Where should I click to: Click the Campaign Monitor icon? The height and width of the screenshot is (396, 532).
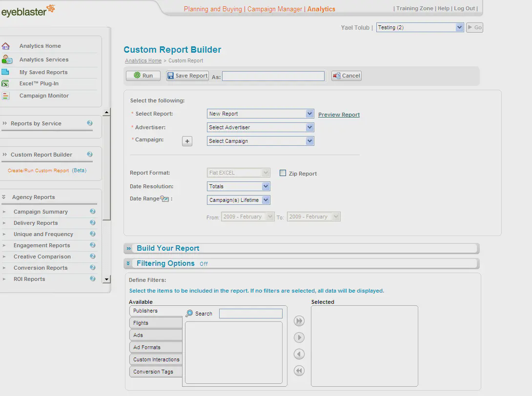[5, 96]
